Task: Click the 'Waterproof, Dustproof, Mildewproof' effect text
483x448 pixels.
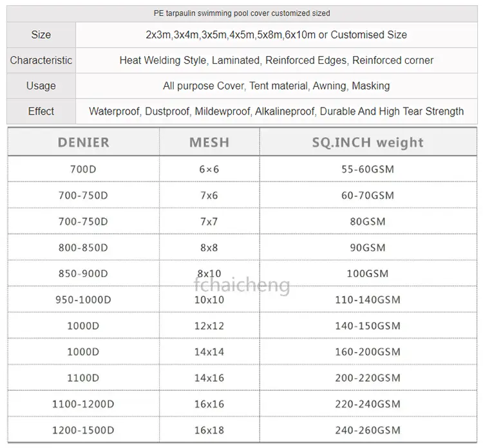Action: click(276, 111)
